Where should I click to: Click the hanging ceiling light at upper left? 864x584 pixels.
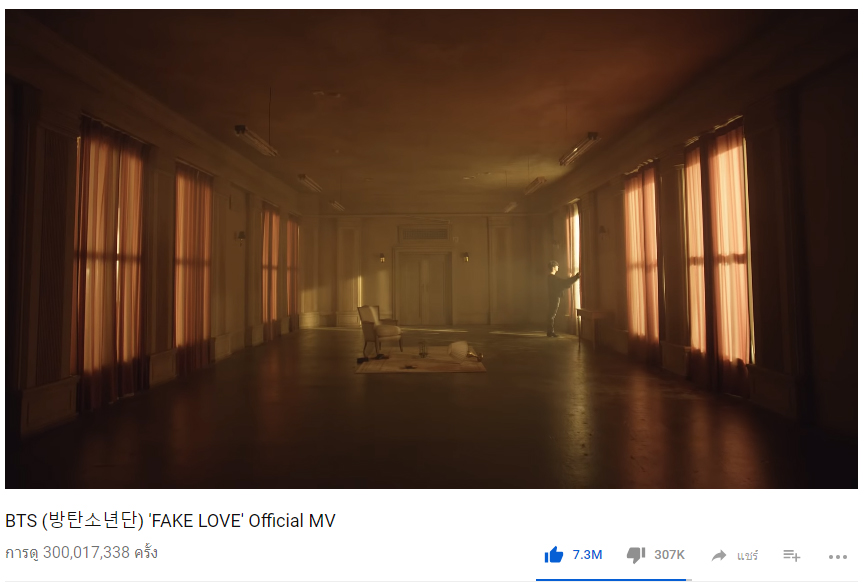point(256,139)
